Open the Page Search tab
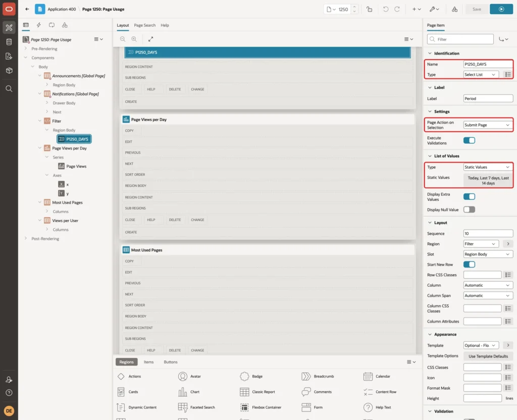The height and width of the screenshot is (420, 517). (x=144, y=25)
